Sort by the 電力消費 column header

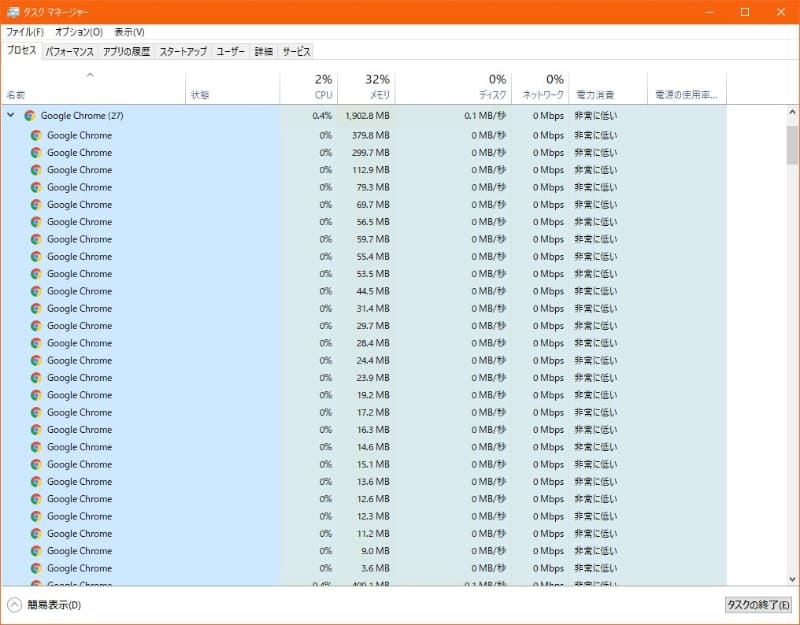coord(608,87)
